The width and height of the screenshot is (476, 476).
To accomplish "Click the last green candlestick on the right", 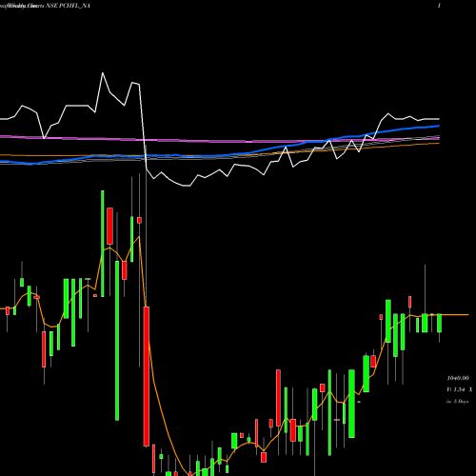I will point(439,323).
